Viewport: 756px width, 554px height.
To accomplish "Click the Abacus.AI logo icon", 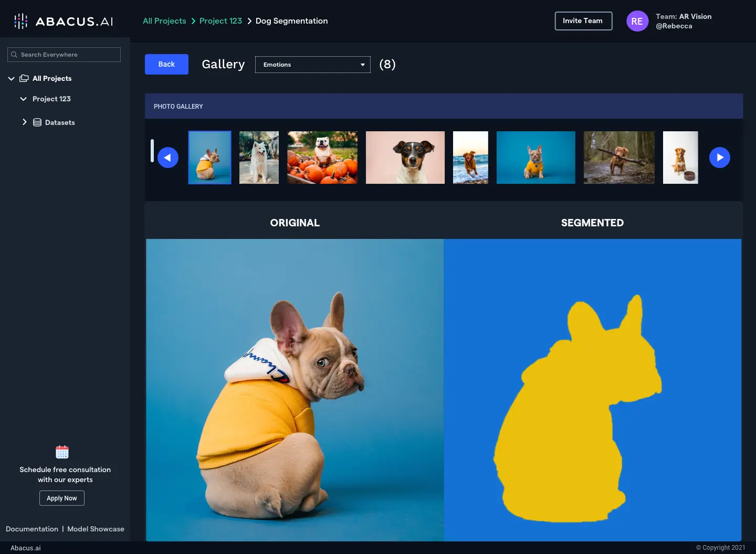I will [x=20, y=21].
